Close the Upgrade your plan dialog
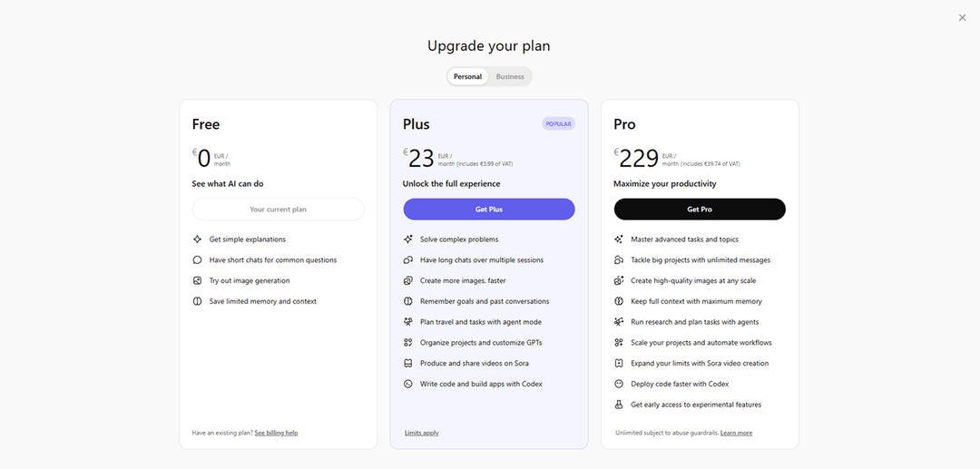 pos(963,17)
